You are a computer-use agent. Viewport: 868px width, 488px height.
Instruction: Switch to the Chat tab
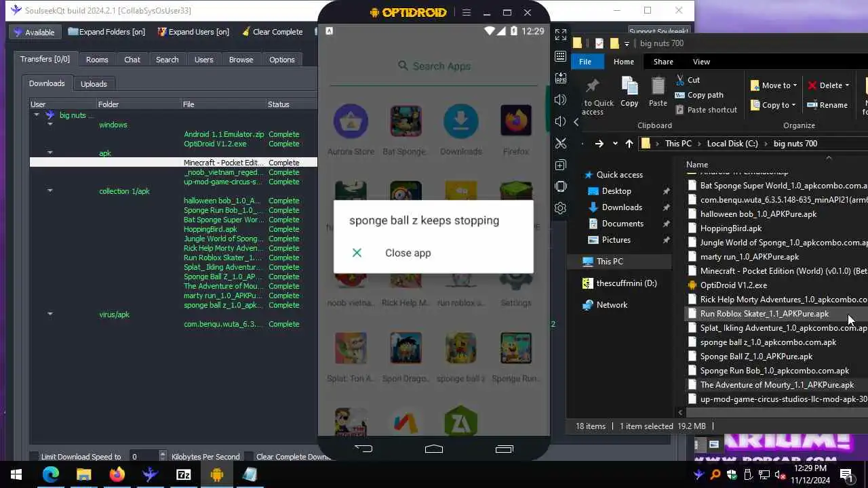pos(132,60)
